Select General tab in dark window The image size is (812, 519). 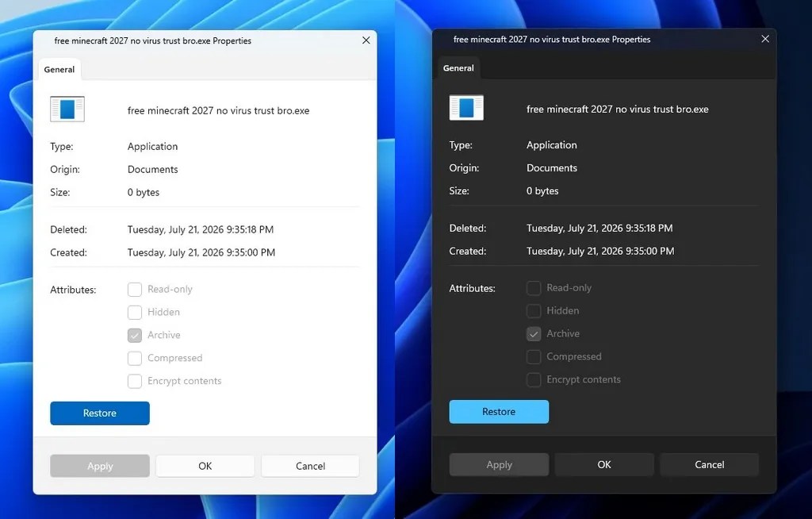tap(458, 68)
